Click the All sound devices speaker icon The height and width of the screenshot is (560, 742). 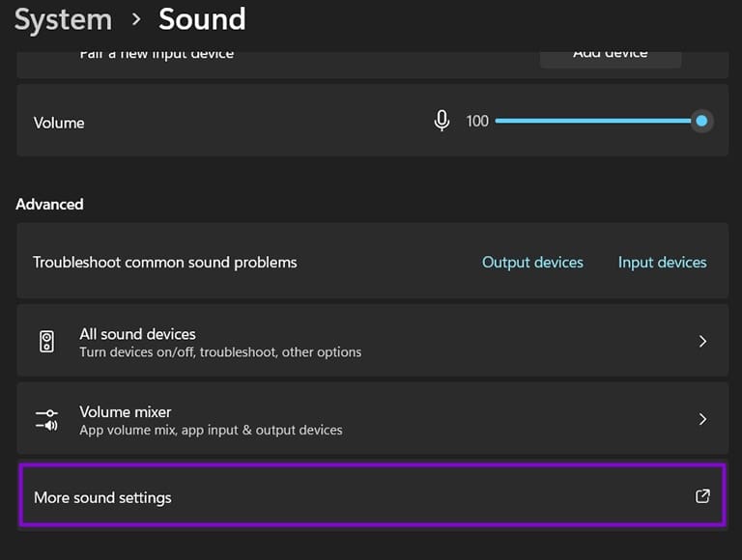click(46, 341)
